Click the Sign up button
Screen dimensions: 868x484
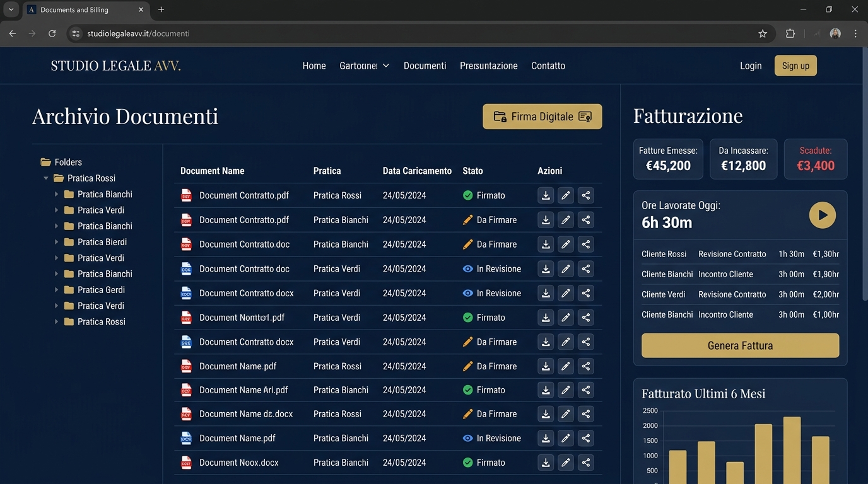coord(795,66)
